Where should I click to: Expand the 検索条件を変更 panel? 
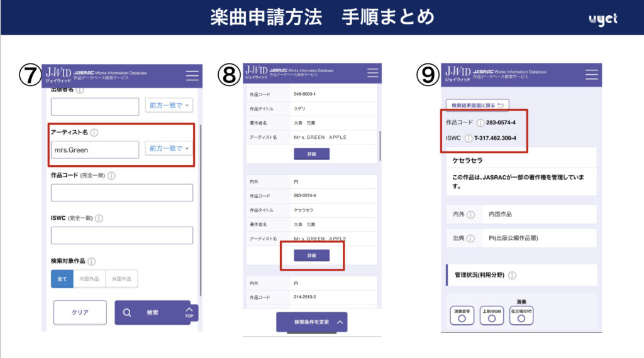tap(311, 322)
